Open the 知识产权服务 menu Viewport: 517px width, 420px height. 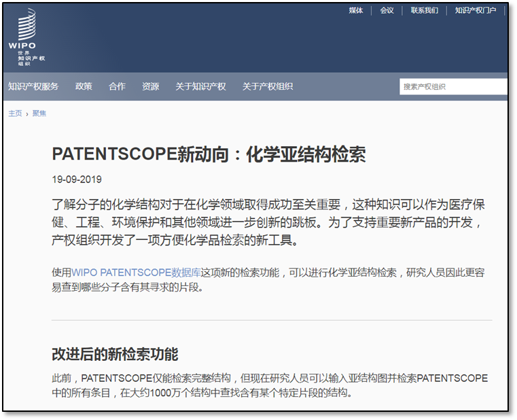point(33,86)
